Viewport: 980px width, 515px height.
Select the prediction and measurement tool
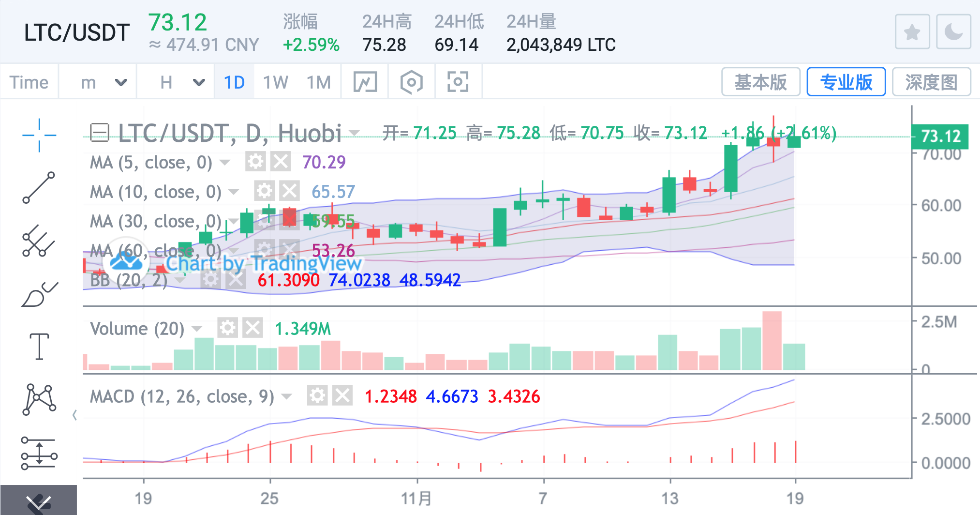tap(39, 453)
